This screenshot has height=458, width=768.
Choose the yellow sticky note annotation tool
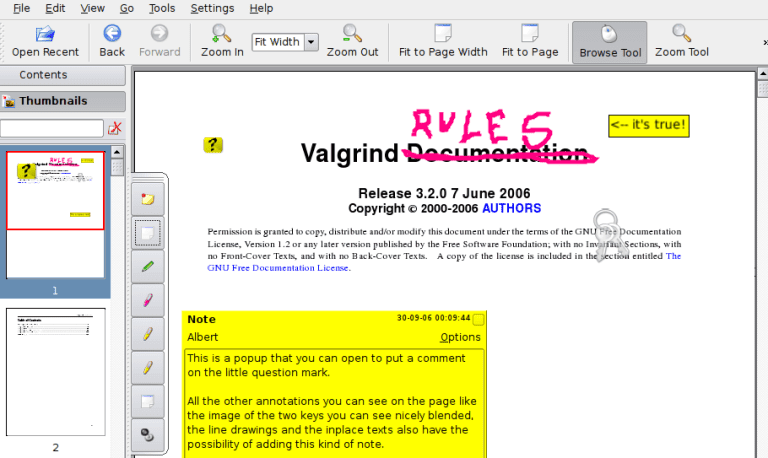(x=148, y=199)
